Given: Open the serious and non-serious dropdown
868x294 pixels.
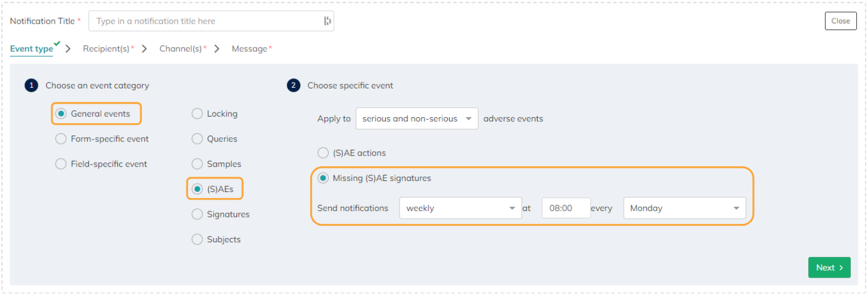Looking at the screenshot, I should point(417,118).
